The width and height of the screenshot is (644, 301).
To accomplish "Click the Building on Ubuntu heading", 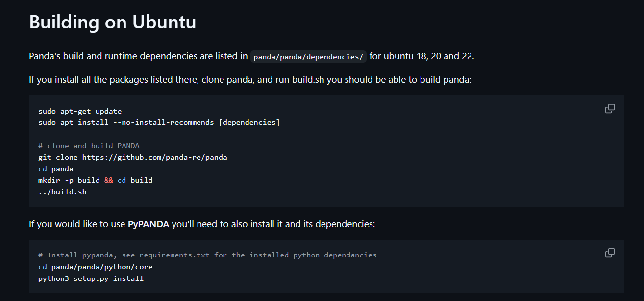I will pos(113,22).
